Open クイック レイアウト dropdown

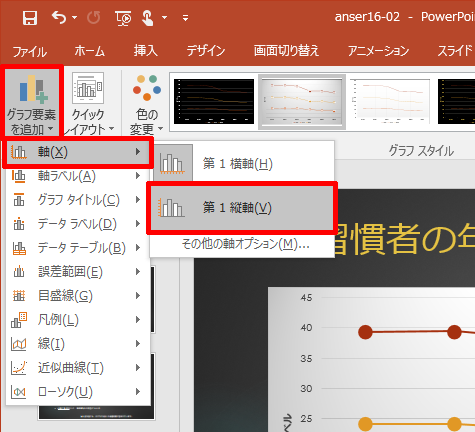(x=88, y=102)
